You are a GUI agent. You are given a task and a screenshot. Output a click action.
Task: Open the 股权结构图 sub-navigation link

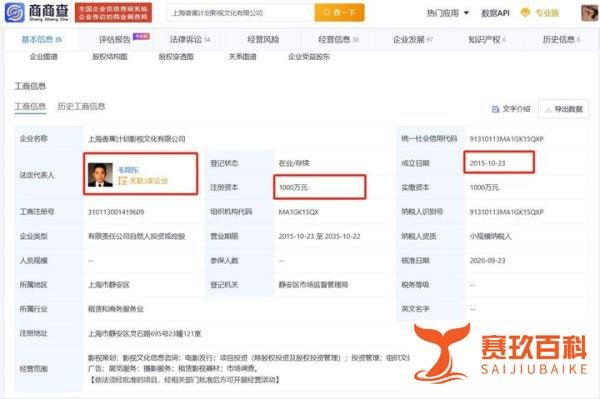(x=110, y=57)
